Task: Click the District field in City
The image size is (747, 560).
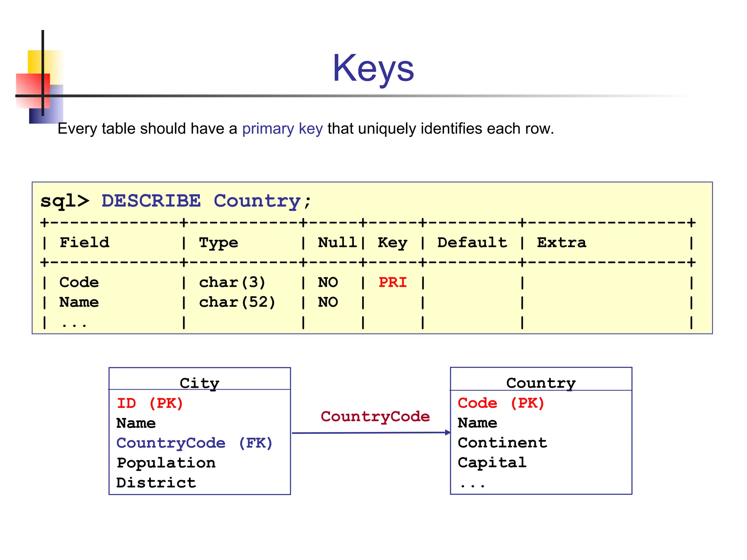Action: pos(156,483)
